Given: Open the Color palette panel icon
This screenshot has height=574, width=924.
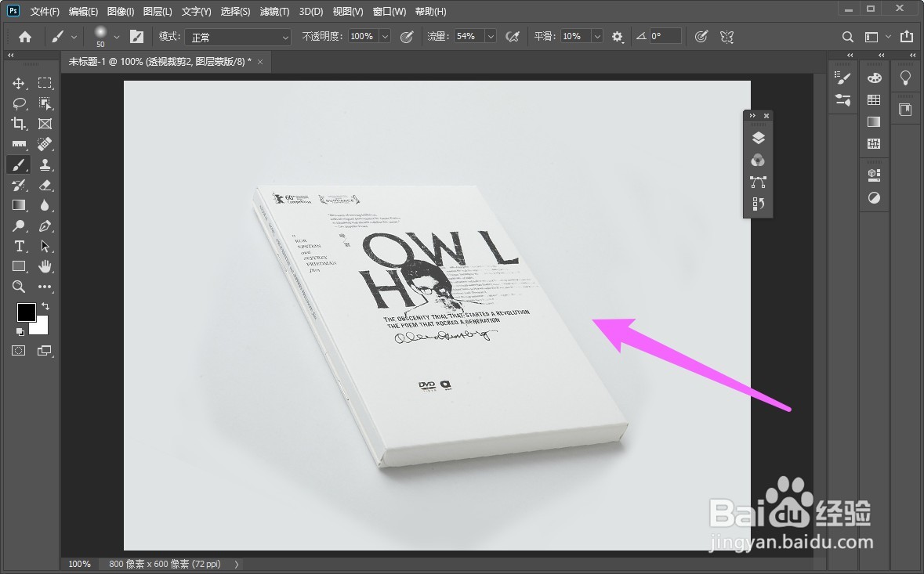Looking at the screenshot, I should click(875, 78).
